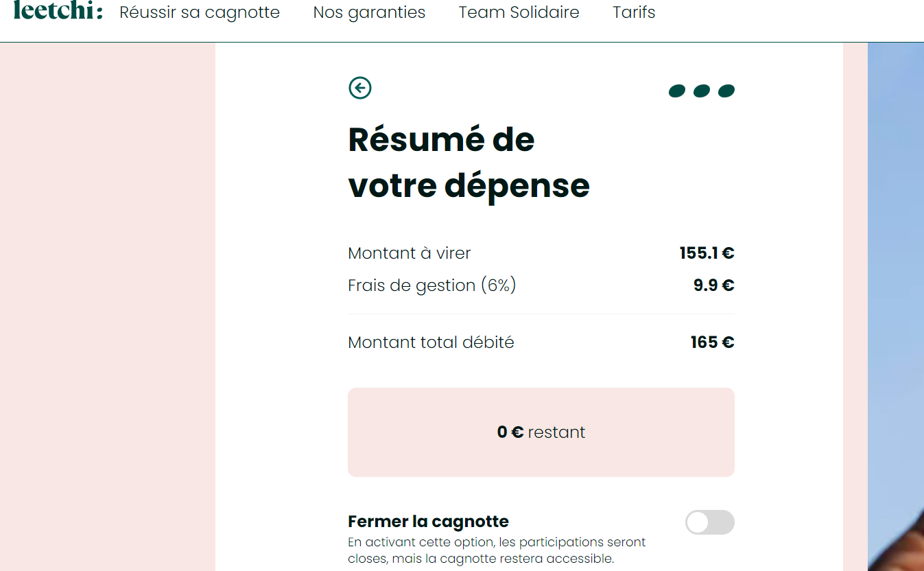The width and height of the screenshot is (924, 571).
Task: Open the Tarifs link
Action: 634,12
